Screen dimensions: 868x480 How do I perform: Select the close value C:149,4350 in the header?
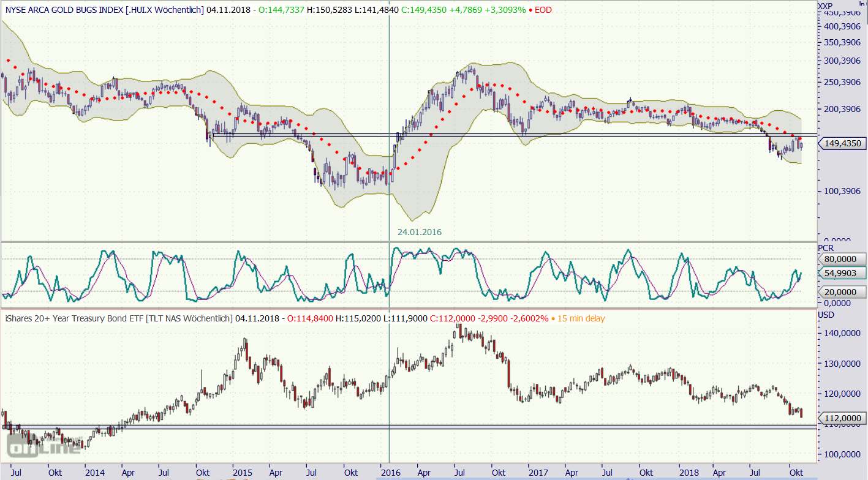(x=425, y=9)
